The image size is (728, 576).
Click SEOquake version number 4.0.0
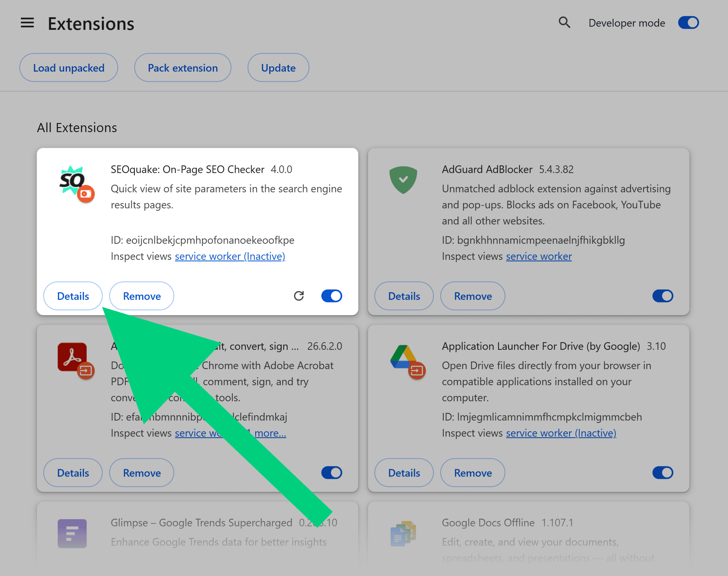pos(281,169)
